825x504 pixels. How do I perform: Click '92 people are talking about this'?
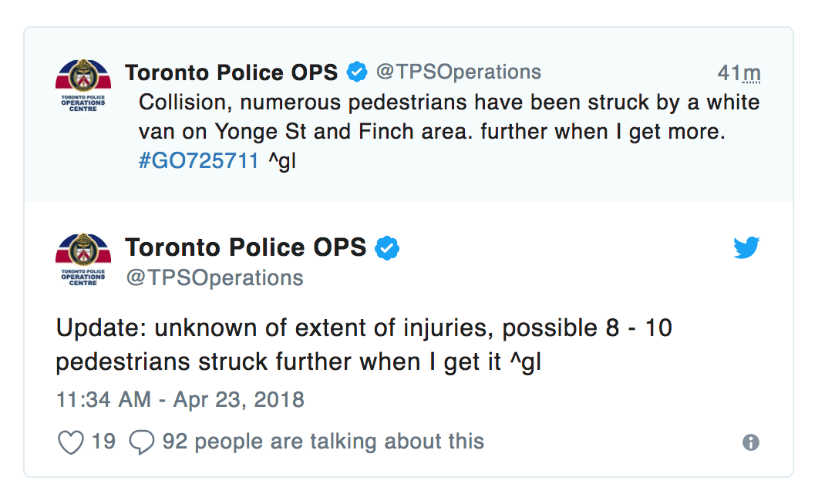point(323,442)
